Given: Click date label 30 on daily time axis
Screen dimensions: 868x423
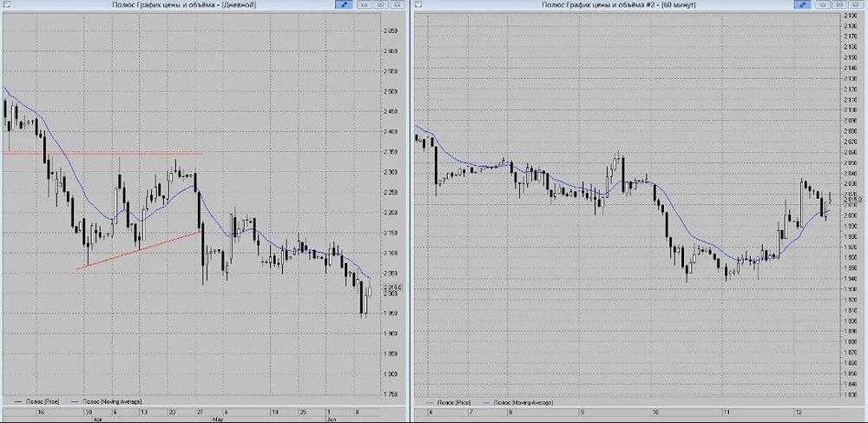Looking at the screenshot, I should pyautogui.click(x=89, y=413).
